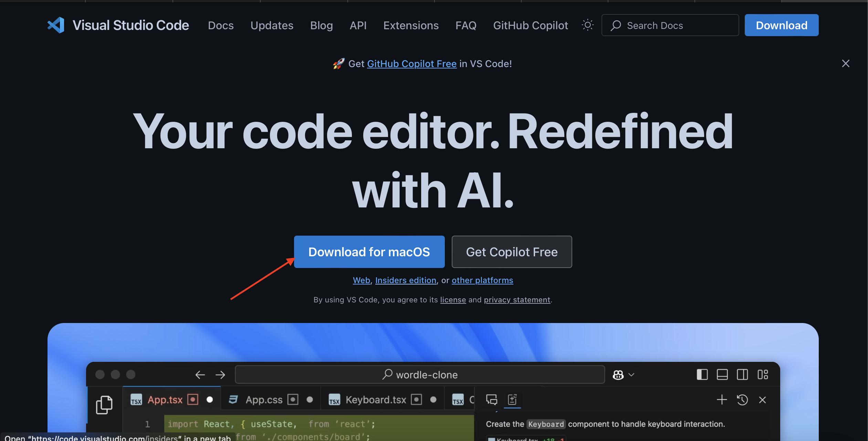Image resolution: width=868 pixels, height=441 pixels.
Task: Click the Visual Studio Code title text
Action: pos(131,25)
